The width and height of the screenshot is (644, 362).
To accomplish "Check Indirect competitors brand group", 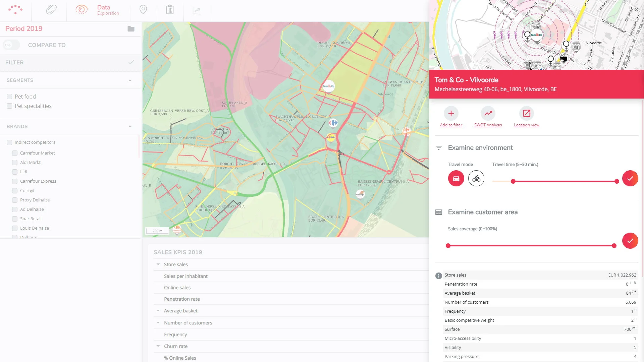I will (9, 142).
